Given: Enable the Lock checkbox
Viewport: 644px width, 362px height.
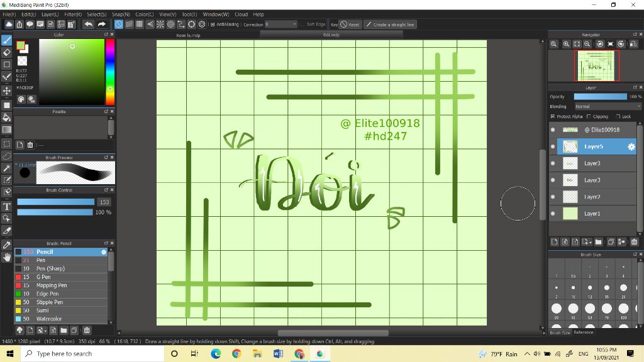Looking at the screenshot, I should pos(618,116).
